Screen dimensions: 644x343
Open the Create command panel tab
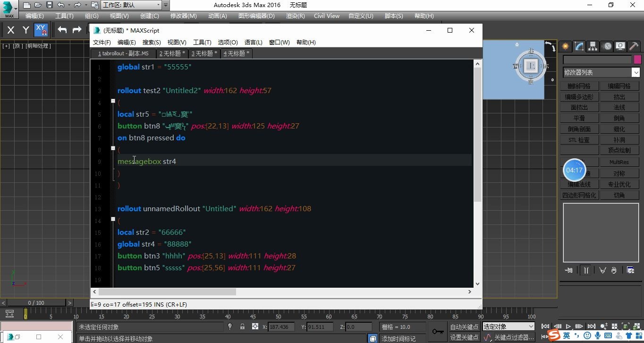click(x=565, y=46)
